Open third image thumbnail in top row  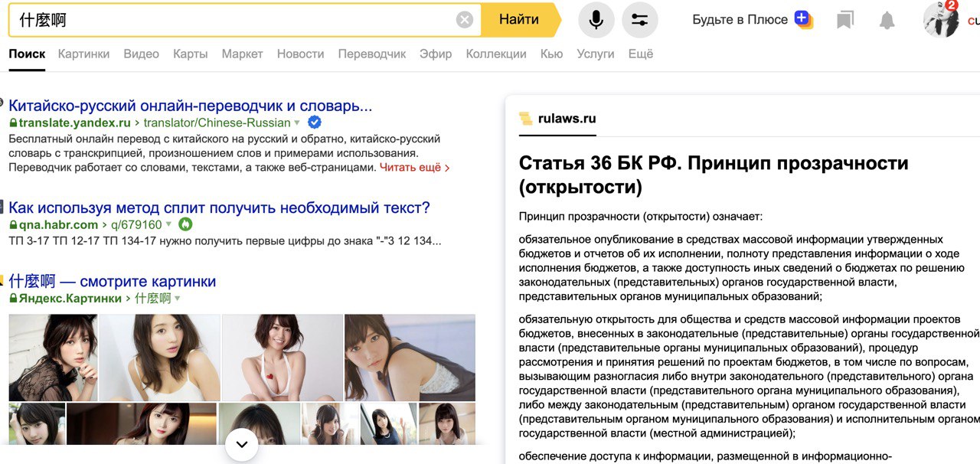tap(282, 358)
